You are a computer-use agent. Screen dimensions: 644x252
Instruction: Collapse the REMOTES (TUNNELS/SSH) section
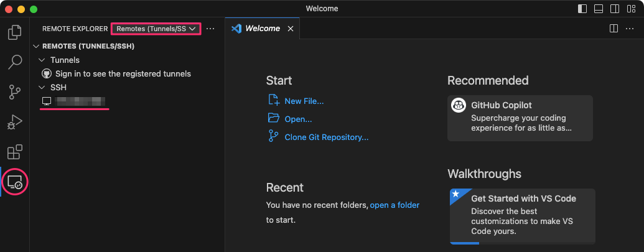pyautogui.click(x=37, y=47)
